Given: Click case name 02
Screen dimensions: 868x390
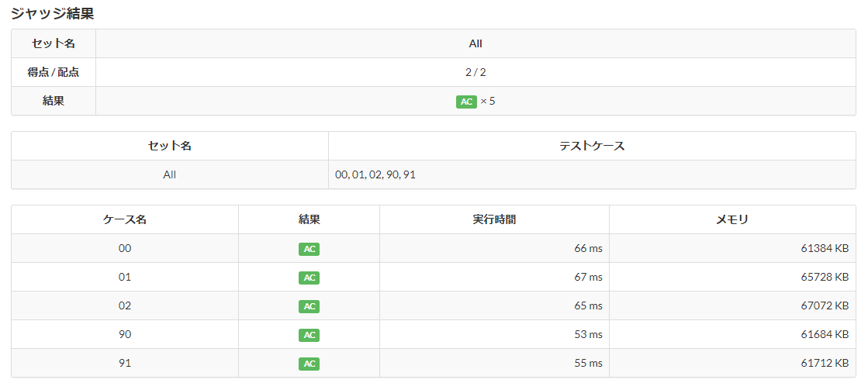Looking at the screenshot, I should [x=125, y=306].
